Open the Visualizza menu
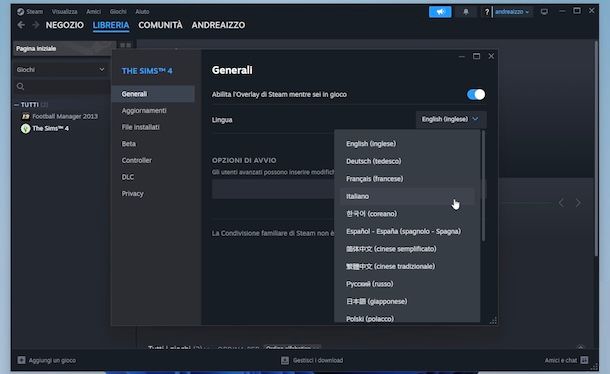610x374 pixels. coord(65,12)
